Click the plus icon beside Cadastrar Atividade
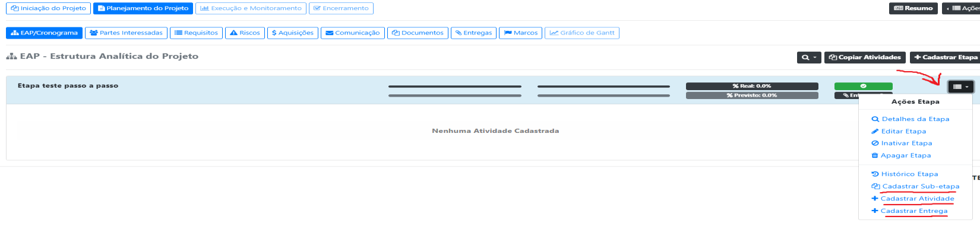This screenshot has height=226, width=980. coord(874,199)
